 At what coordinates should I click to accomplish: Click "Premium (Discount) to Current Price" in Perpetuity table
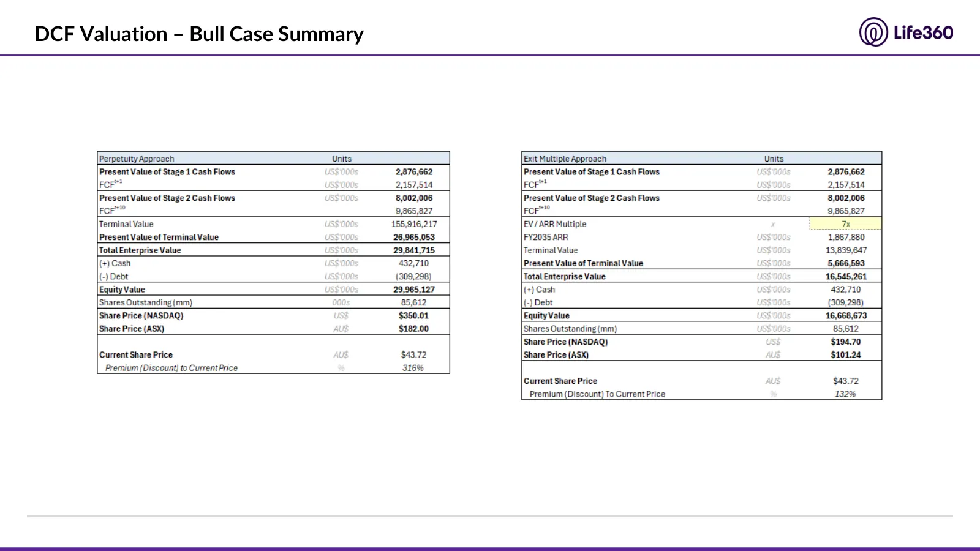171,368
